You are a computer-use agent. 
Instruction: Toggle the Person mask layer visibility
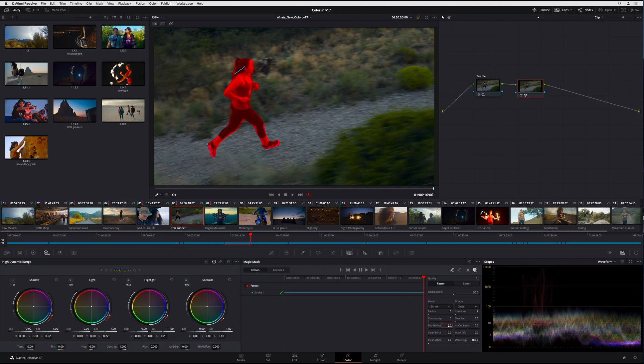pos(247,285)
